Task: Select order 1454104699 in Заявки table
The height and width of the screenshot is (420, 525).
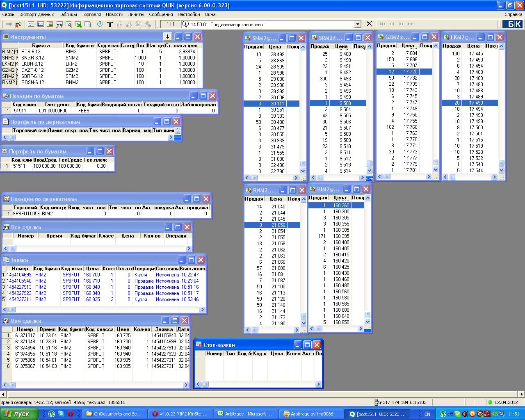Action: [103, 275]
